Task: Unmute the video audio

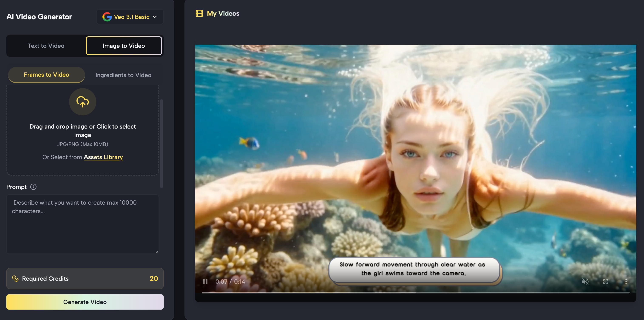Action: (x=585, y=282)
